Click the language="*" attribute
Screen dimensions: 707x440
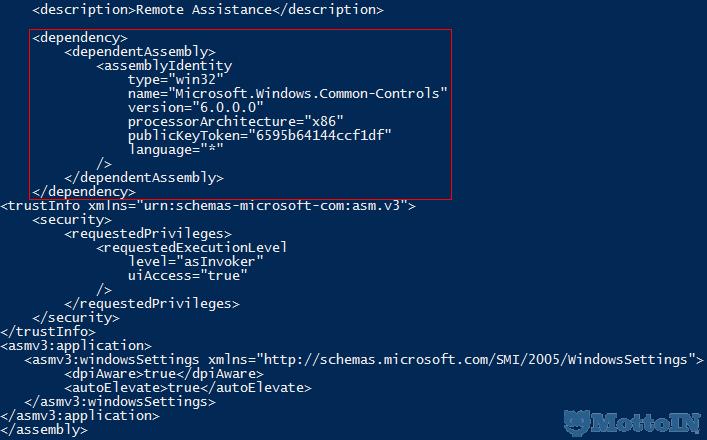click(175, 149)
